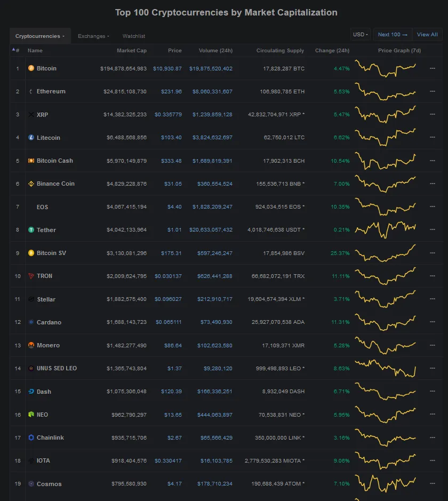Click the Ethereum logo icon

(31, 91)
